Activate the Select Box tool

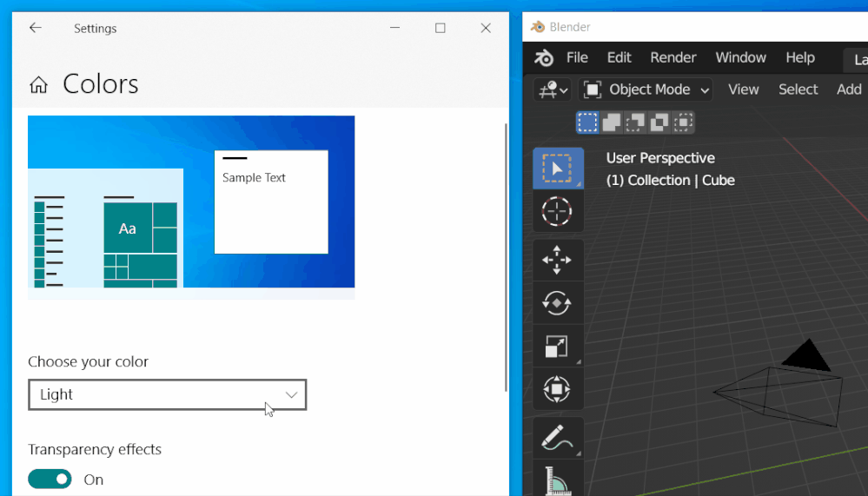pos(558,169)
